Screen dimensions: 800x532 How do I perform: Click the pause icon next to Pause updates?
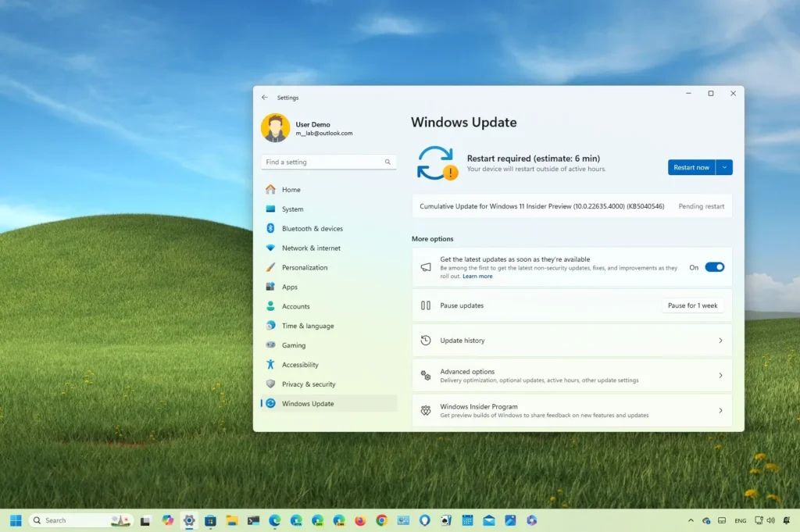click(426, 305)
